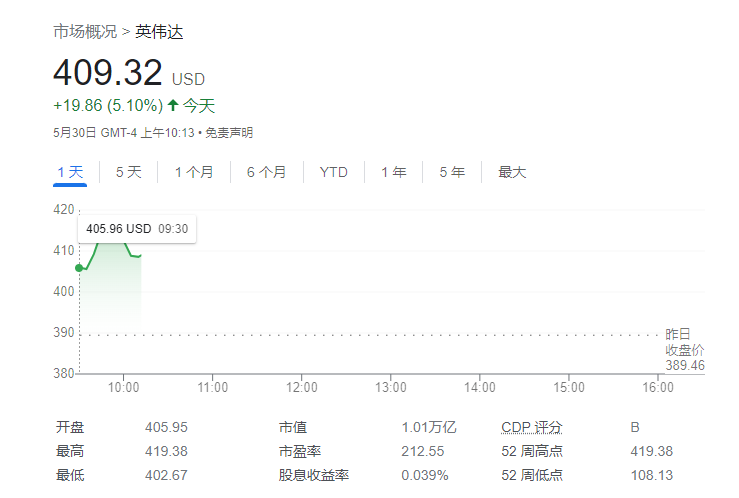Click the 市盈率 row label
Image resolution: width=739 pixels, height=498 pixels.
(x=300, y=451)
